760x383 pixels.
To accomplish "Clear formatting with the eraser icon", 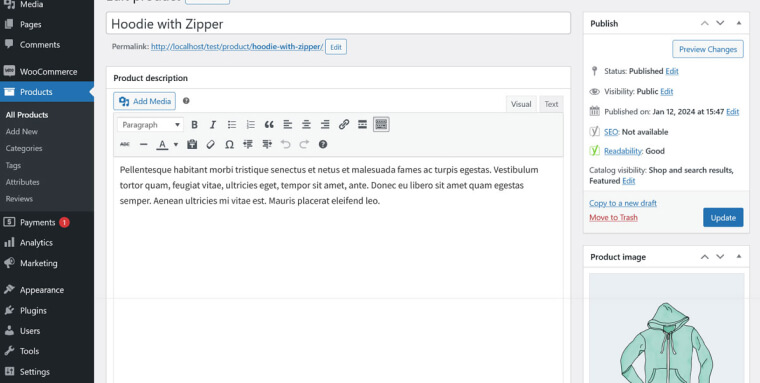I will (210, 144).
